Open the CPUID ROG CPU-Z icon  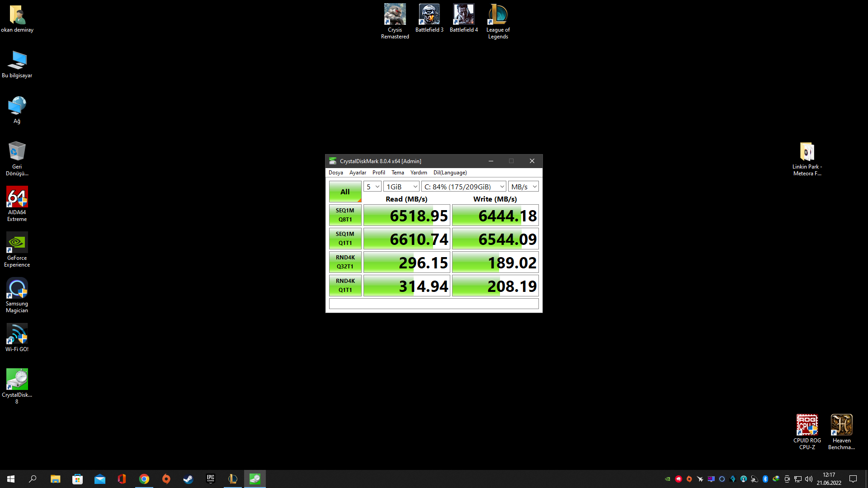(x=807, y=425)
